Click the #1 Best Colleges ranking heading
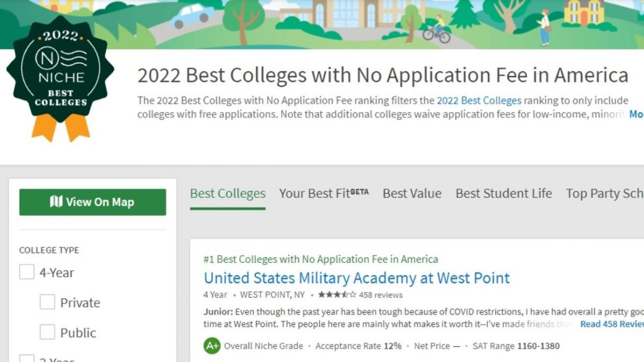The width and height of the screenshot is (644, 362). pos(321,259)
